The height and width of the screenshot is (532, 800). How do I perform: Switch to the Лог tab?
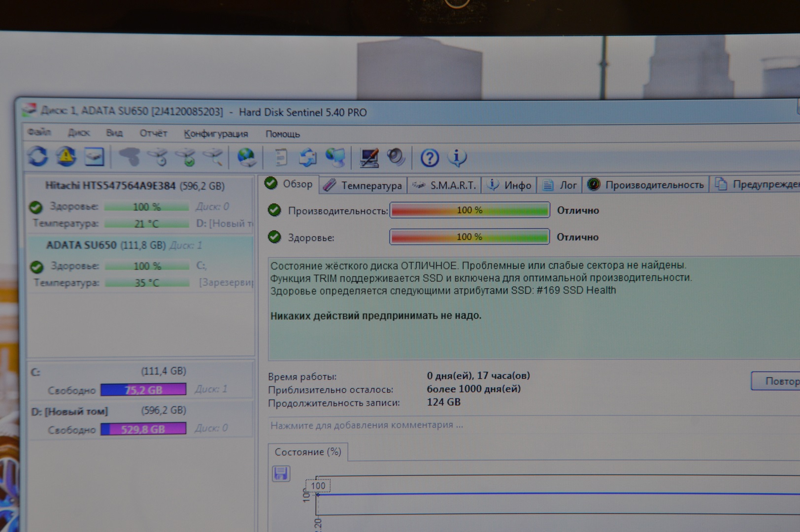coord(560,185)
